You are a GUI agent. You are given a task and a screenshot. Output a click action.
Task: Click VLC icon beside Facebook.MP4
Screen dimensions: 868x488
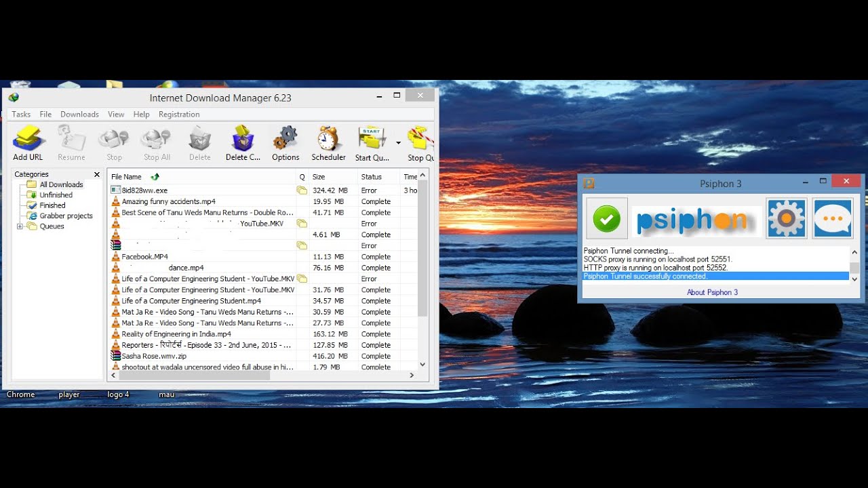[116, 257]
